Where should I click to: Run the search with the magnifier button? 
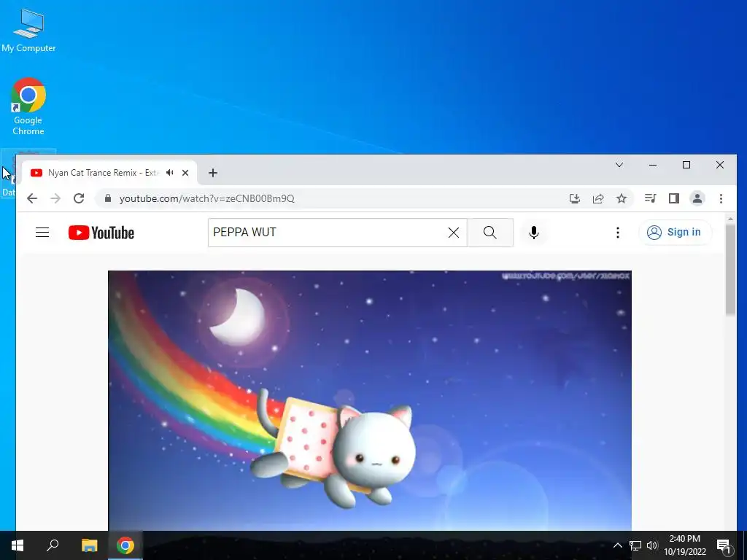point(489,233)
